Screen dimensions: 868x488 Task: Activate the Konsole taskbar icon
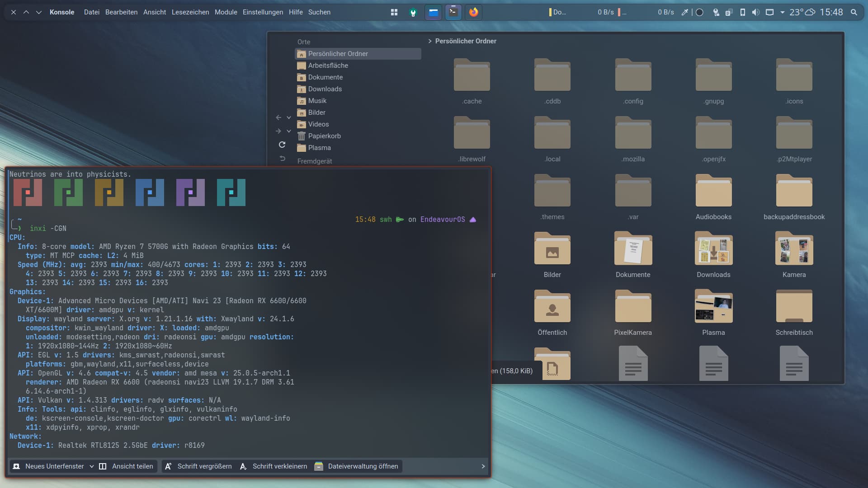point(453,12)
